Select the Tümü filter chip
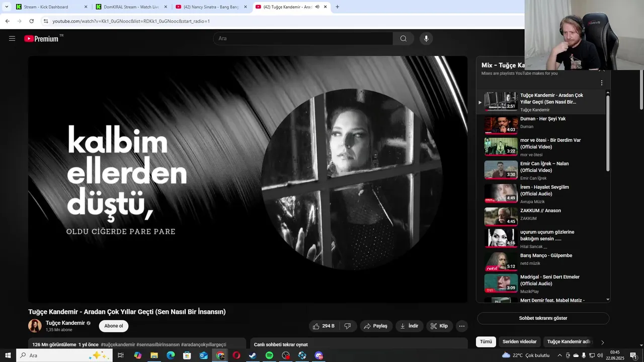 tap(486, 342)
